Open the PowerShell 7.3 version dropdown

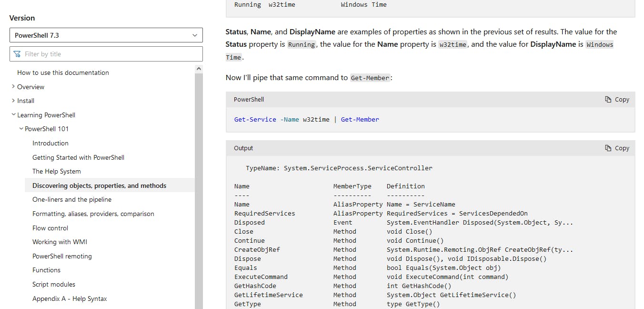point(106,35)
